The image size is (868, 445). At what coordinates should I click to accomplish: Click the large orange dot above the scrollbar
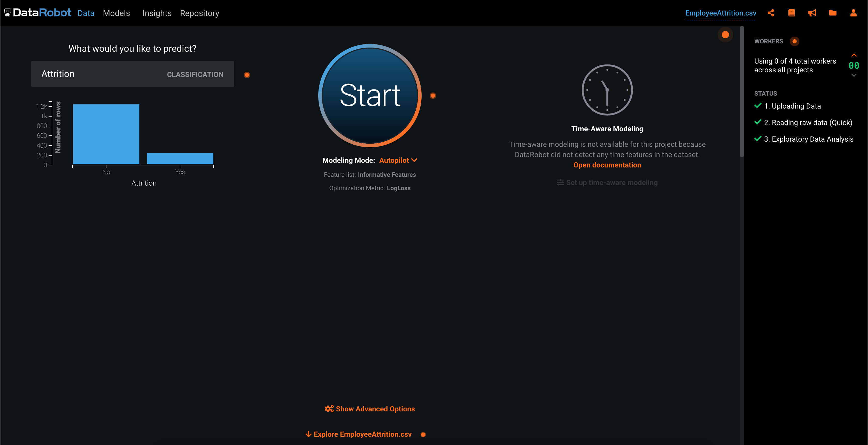(x=725, y=35)
